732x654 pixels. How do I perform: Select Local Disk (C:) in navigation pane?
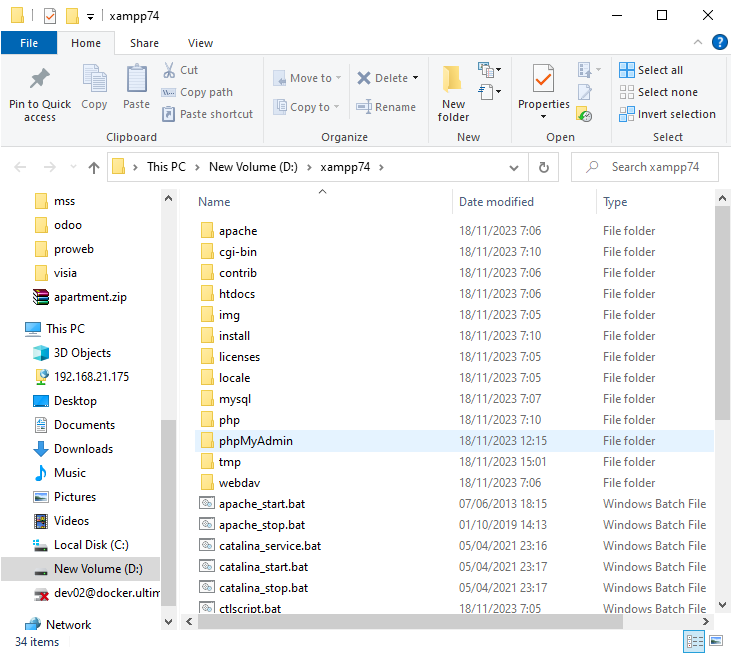(x=81, y=545)
